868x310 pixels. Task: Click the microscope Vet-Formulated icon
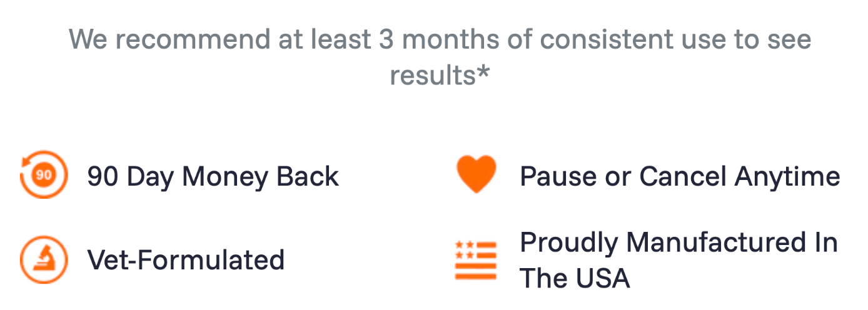(x=43, y=259)
